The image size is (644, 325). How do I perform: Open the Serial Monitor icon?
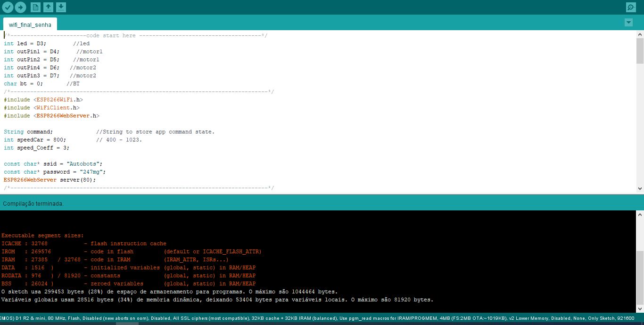pyautogui.click(x=630, y=7)
